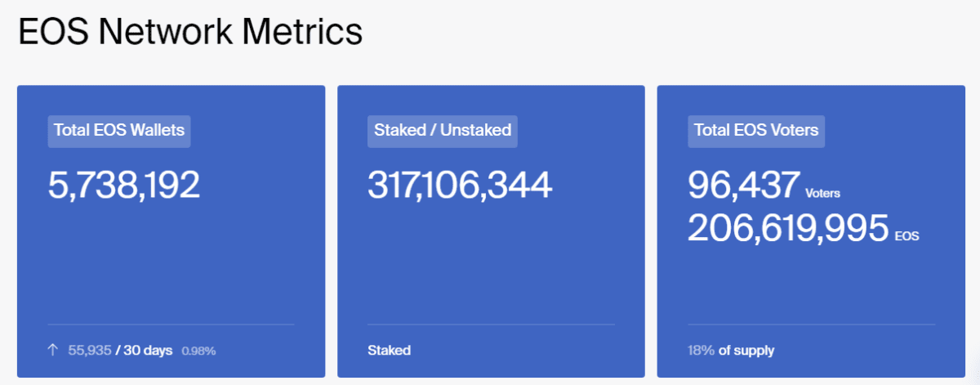Click the 206,619,995 EOS amount
This screenshot has width=980, height=385.
[787, 228]
